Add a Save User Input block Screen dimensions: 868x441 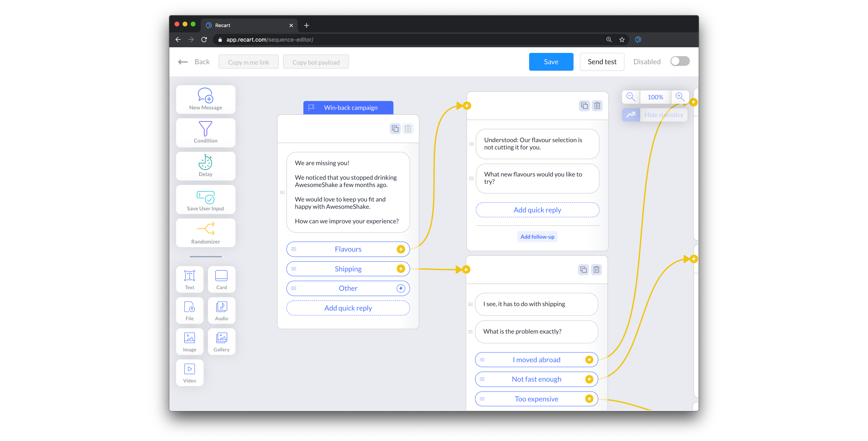[206, 199]
